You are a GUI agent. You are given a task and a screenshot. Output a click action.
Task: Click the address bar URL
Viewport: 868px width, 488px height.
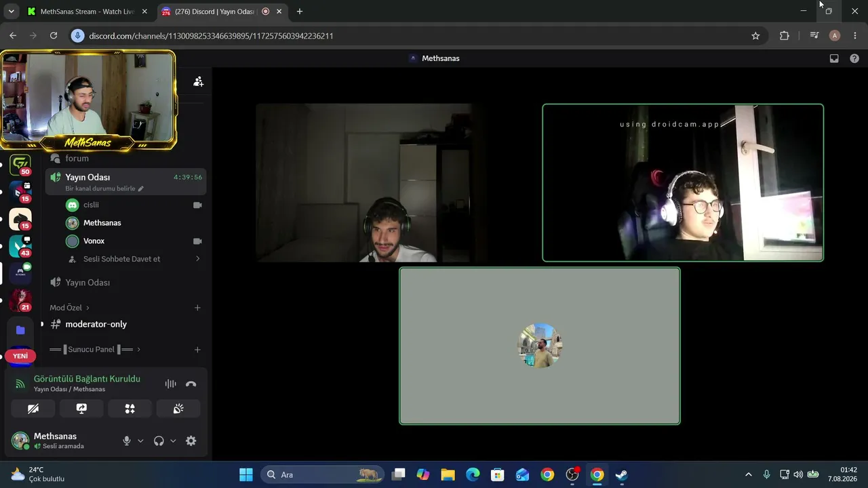[211, 36]
